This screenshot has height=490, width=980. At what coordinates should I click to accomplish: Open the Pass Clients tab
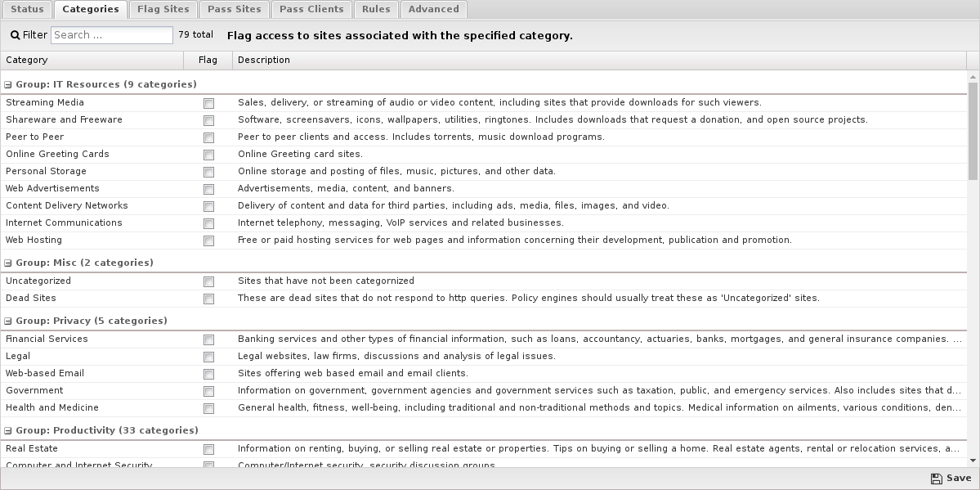[311, 9]
